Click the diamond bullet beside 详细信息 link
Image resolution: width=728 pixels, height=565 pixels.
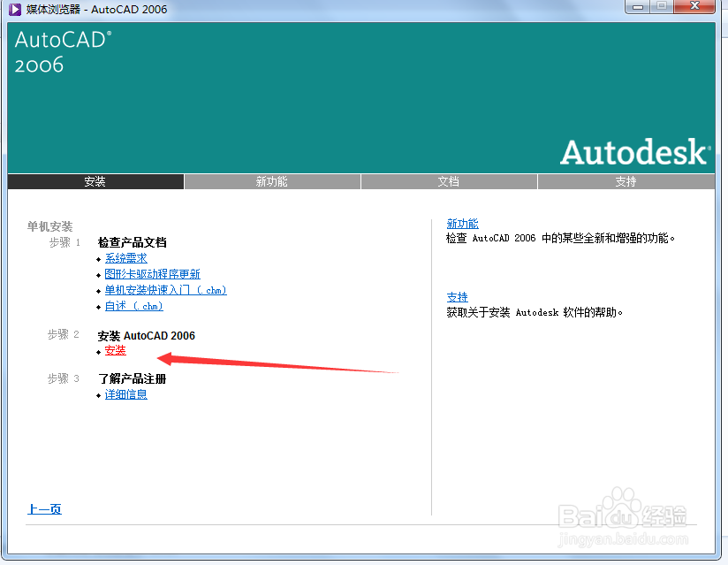[100, 394]
